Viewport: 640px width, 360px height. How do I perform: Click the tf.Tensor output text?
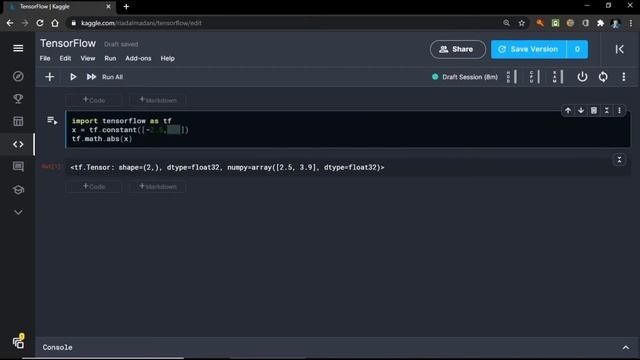[227, 167]
